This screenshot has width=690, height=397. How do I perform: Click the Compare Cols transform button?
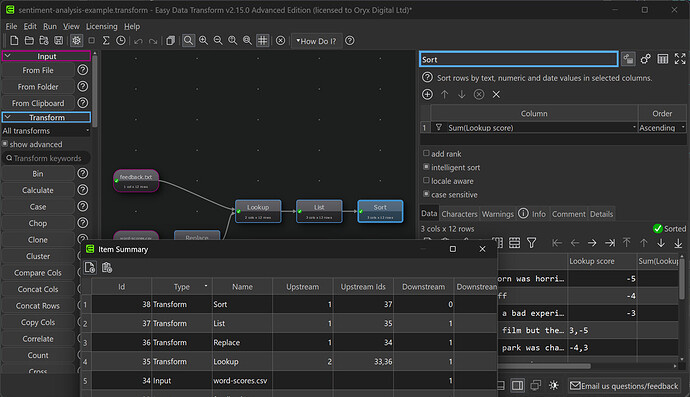coord(38,272)
